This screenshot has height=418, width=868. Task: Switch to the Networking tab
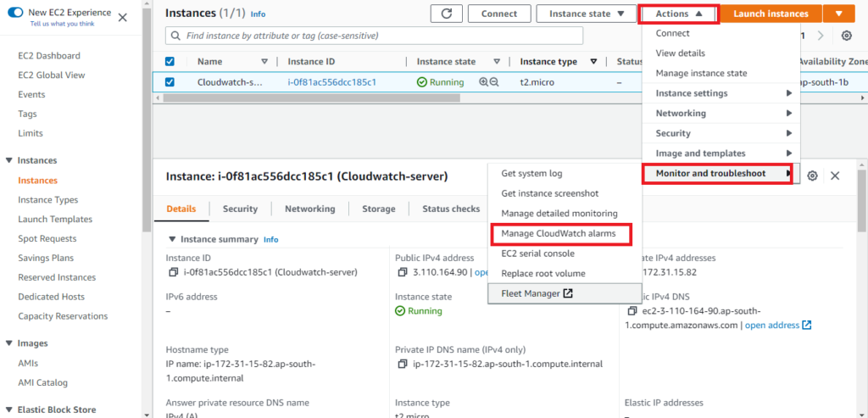tap(310, 209)
